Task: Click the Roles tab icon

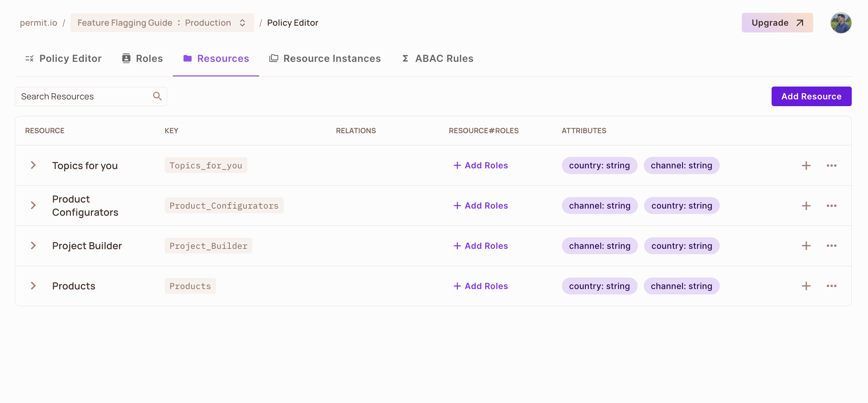Action: [126, 58]
